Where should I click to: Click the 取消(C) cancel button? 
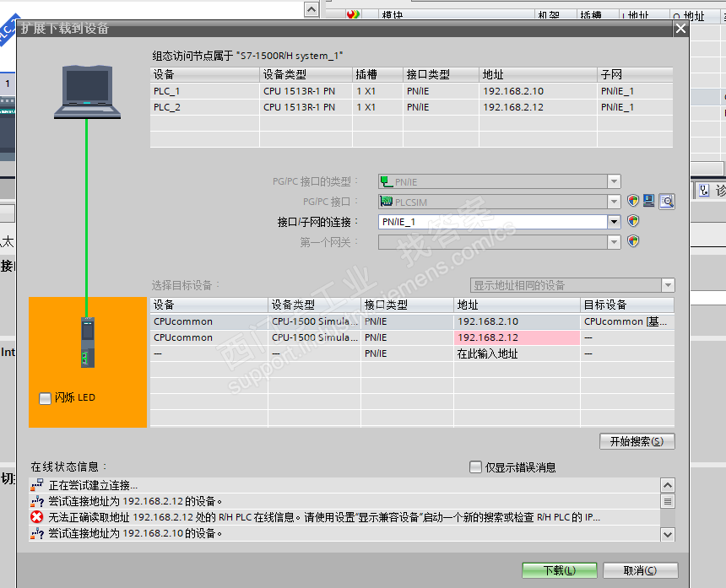click(x=641, y=570)
